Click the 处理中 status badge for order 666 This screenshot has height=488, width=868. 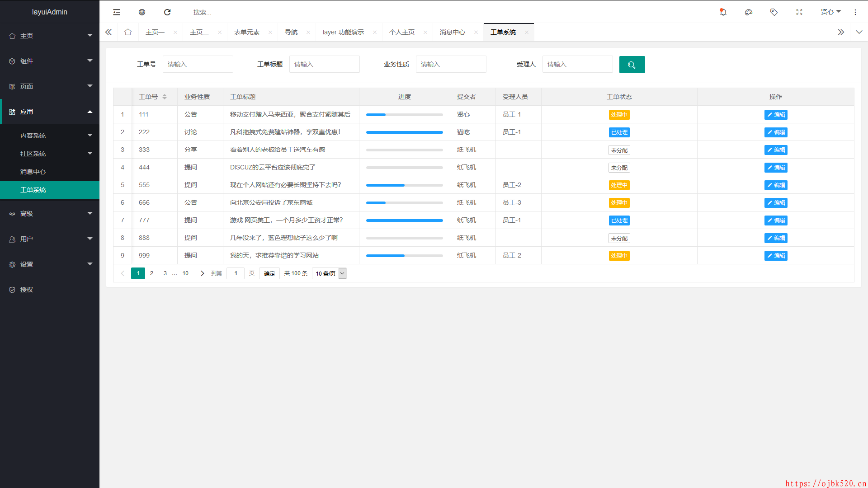[619, 203]
